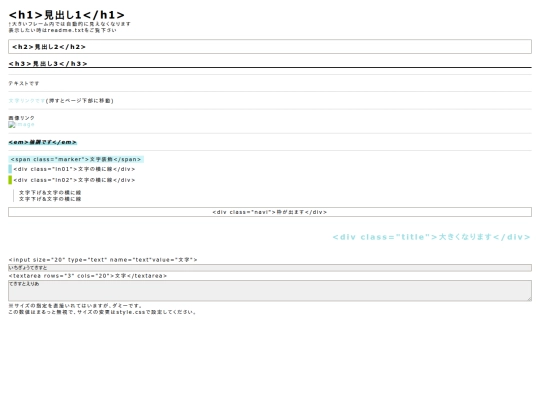Screen dimensions: 540x405
Task: Click the emphasized em text line
Action: click(x=43, y=142)
